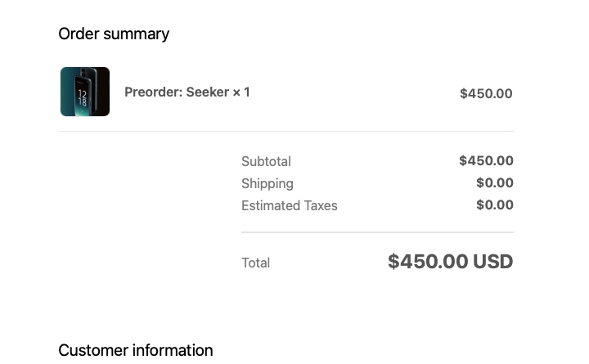Click the "USD" currency text in total
This screenshot has height=364, width=589.
tap(493, 262)
